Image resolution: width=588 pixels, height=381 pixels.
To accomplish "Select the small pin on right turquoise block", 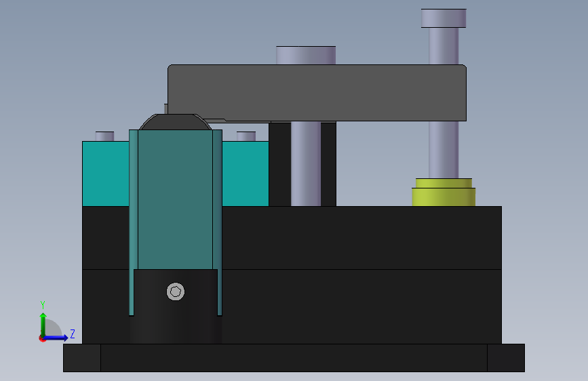I will (x=246, y=136).
